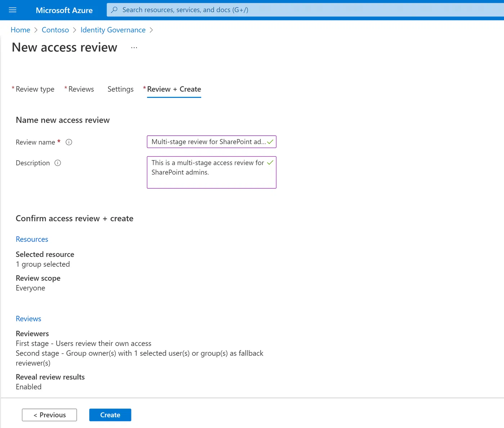Open the Resources section link

coord(32,239)
